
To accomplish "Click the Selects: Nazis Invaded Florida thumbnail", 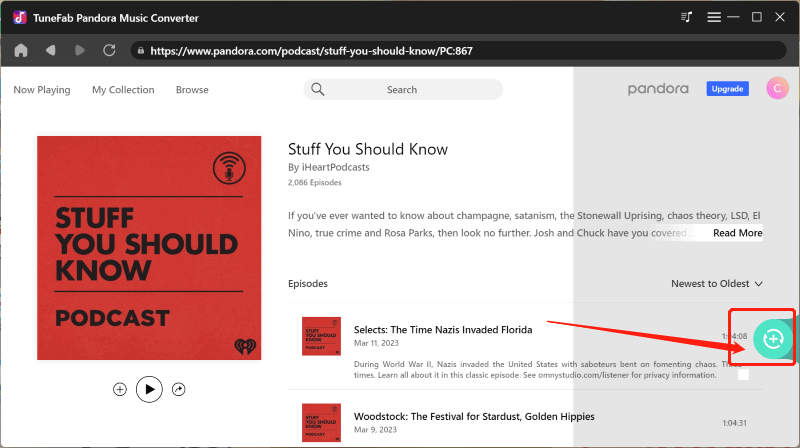I will [321, 336].
